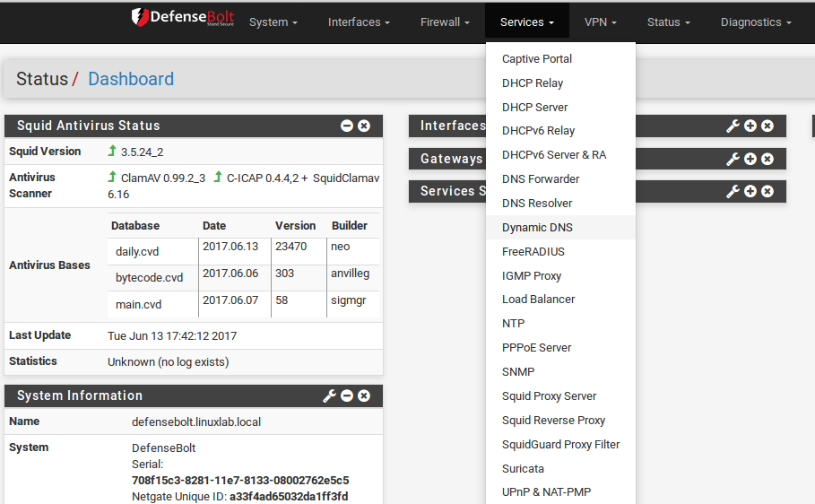The height and width of the screenshot is (504, 815).
Task: Click green arrow beside C-ICAP version
Action: (218, 177)
